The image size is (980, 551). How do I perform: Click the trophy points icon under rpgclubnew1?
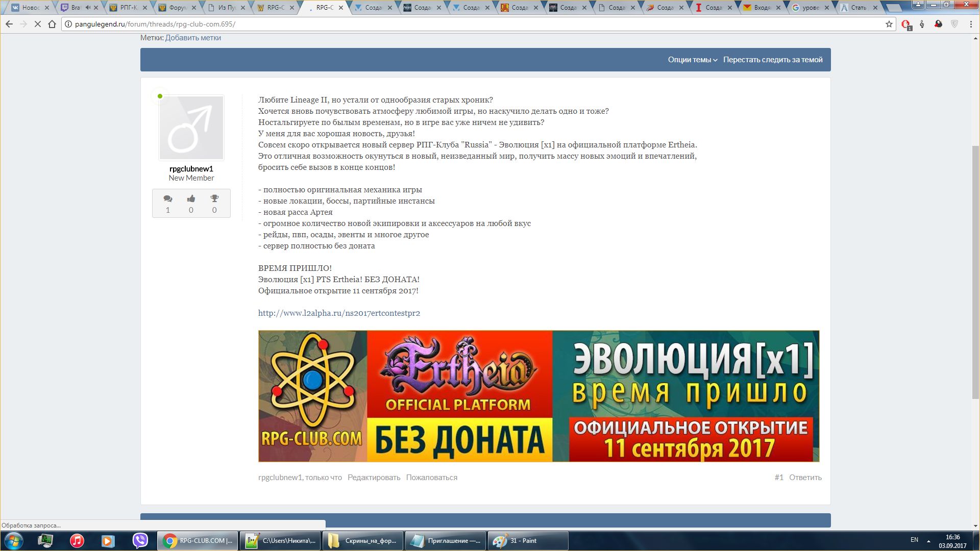pos(214,198)
